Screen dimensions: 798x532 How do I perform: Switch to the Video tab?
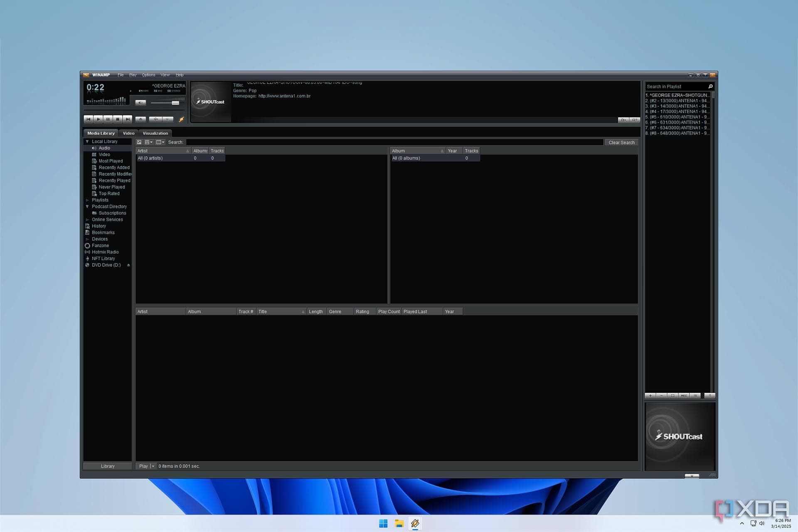[128, 133]
